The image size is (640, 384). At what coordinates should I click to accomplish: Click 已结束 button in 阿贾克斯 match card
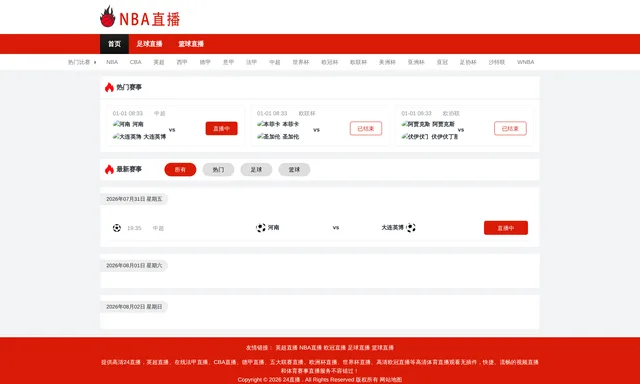point(510,129)
